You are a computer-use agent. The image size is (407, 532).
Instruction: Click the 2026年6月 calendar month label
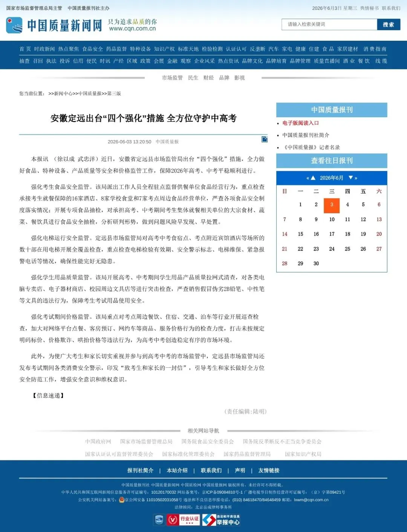pos(332,178)
